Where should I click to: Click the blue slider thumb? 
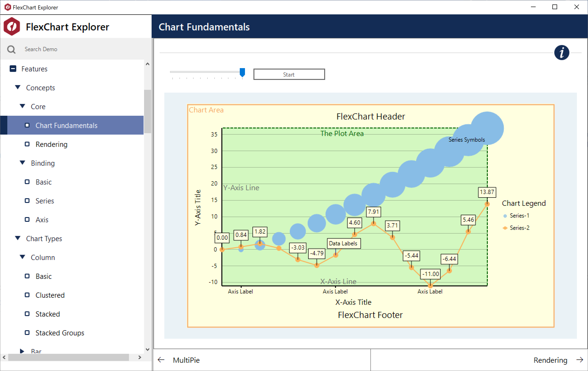[x=242, y=72]
